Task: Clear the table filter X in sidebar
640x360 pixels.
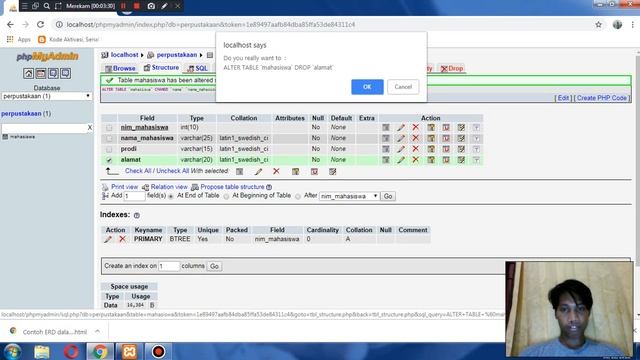Action: (90, 128)
